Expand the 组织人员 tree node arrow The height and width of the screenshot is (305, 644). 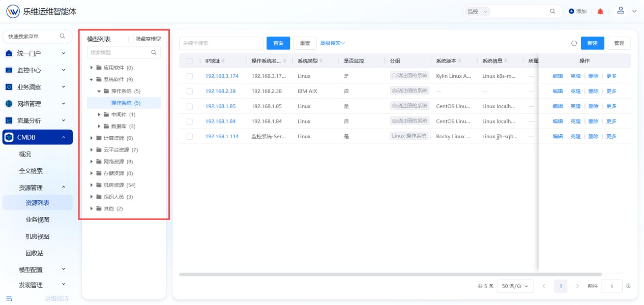point(92,197)
